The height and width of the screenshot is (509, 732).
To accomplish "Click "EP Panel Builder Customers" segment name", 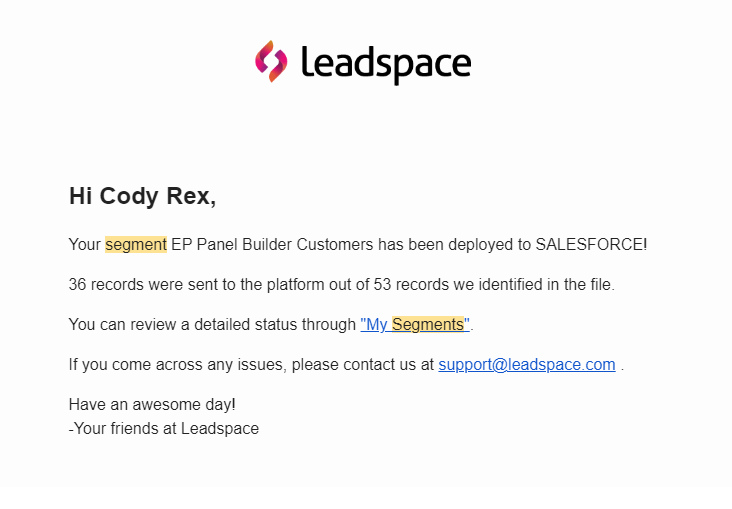I will [272, 244].
